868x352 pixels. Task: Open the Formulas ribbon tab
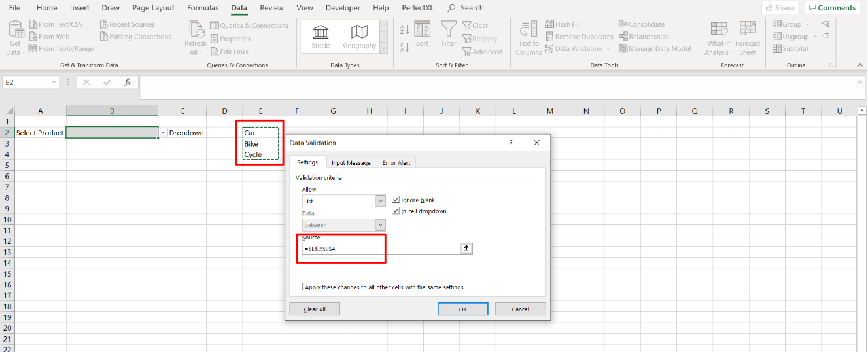[x=203, y=8]
